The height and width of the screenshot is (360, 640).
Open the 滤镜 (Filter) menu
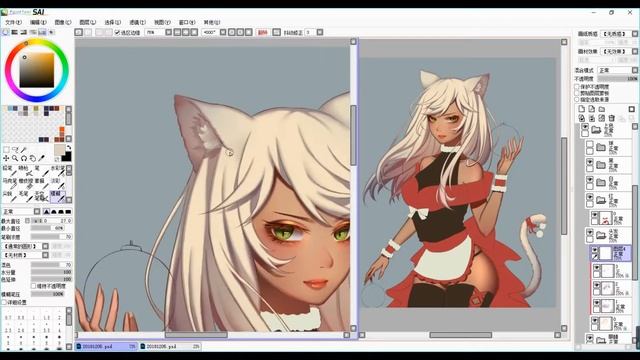[x=137, y=22]
